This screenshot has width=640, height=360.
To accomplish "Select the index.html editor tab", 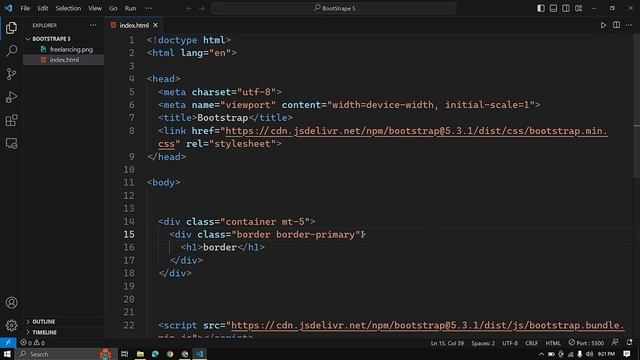I will point(134,25).
